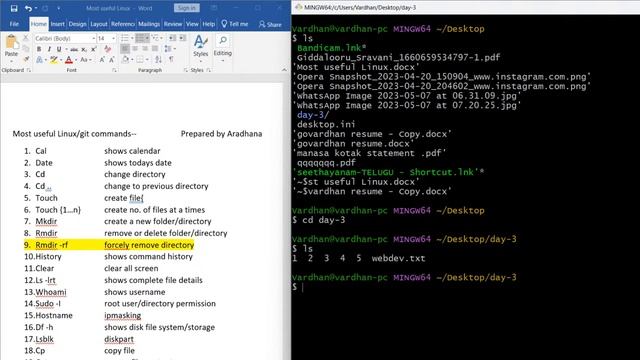Click the Redo icon in Word title bar

[45, 8]
